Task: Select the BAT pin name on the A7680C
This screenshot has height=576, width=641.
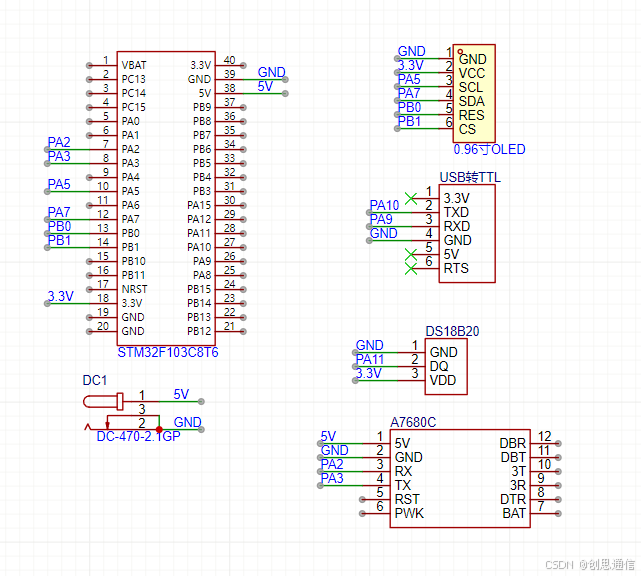Action: (x=514, y=513)
